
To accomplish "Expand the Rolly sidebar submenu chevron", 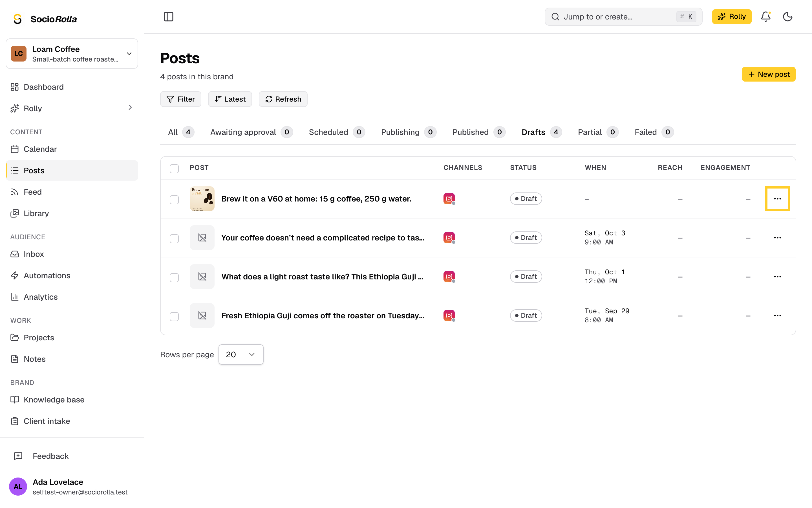I will [130, 108].
